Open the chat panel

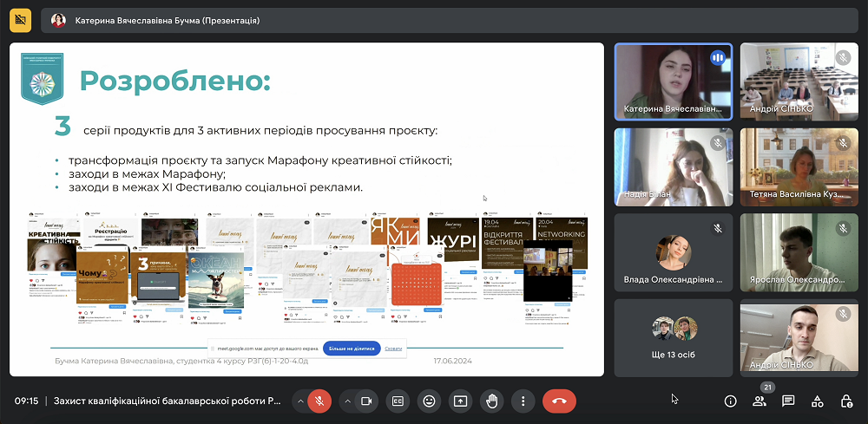788,401
